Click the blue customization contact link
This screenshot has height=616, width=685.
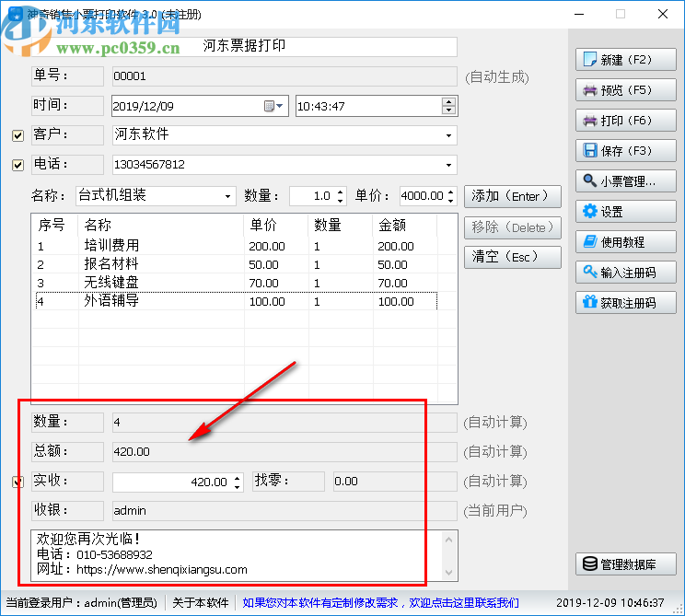click(380, 603)
